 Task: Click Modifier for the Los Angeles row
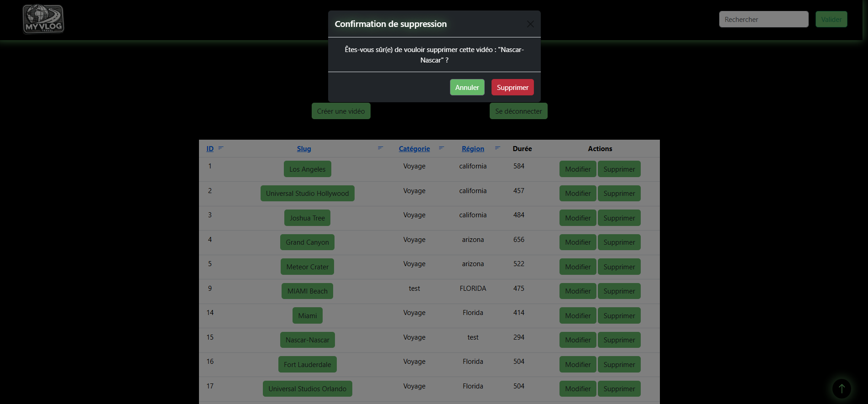577,169
